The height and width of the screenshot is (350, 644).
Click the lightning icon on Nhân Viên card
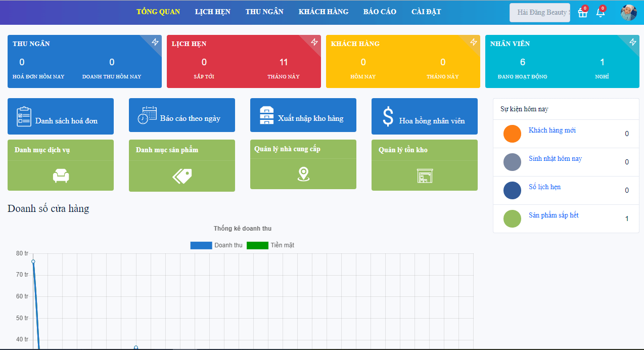[x=633, y=42]
